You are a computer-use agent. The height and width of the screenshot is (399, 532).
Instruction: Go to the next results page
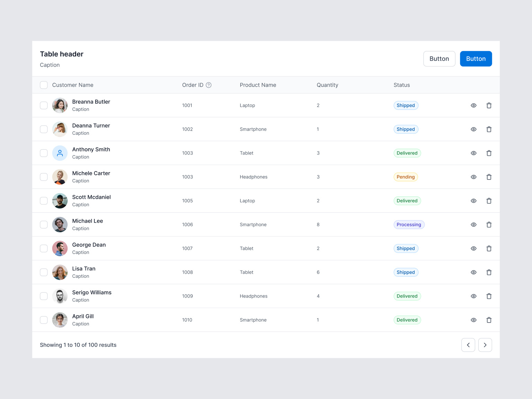(485, 345)
